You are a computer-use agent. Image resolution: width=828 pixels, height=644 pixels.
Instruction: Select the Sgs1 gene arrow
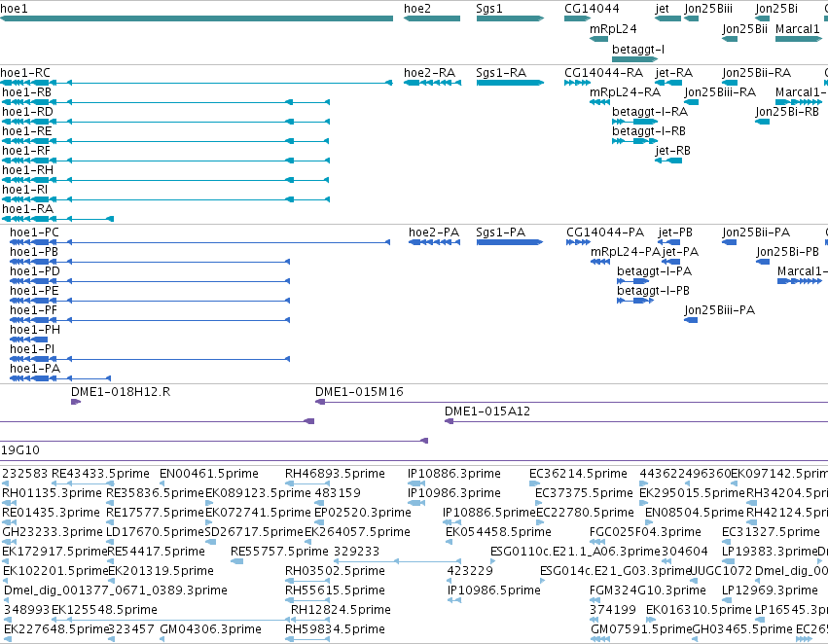510,18
